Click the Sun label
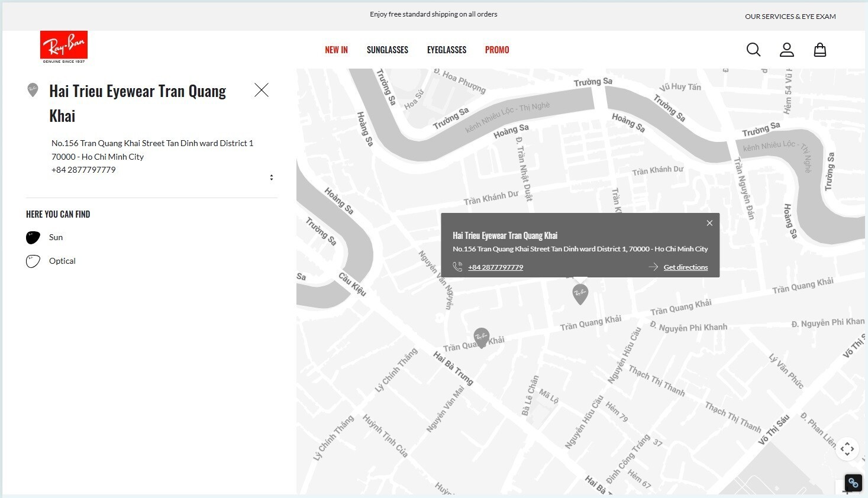The image size is (868, 498). (x=56, y=237)
